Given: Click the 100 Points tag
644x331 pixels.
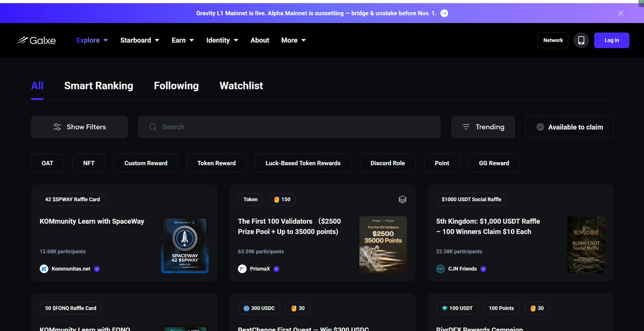Looking at the screenshot, I should pyautogui.click(x=501, y=308).
